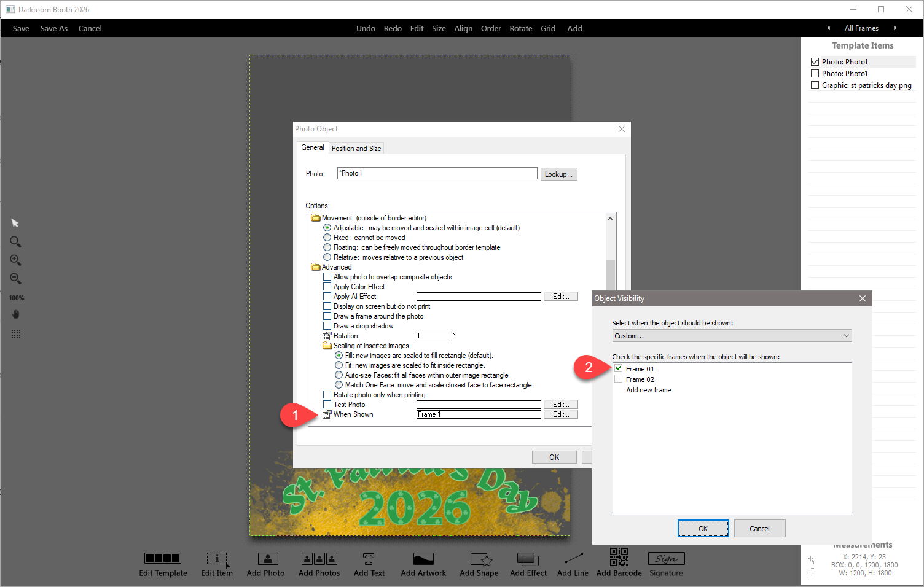Click the Add Barcode QR icon
This screenshot has width=924, height=587.
[x=619, y=558]
